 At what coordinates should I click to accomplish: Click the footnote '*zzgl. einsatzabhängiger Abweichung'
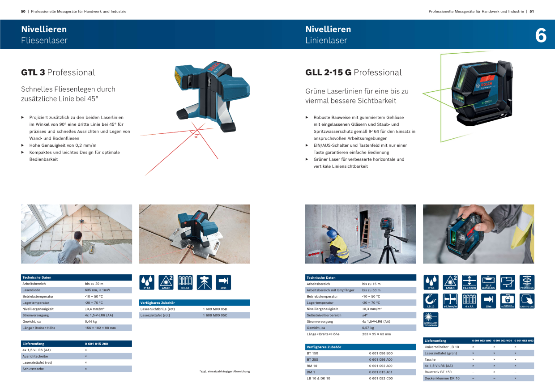[x=225, y=371]
